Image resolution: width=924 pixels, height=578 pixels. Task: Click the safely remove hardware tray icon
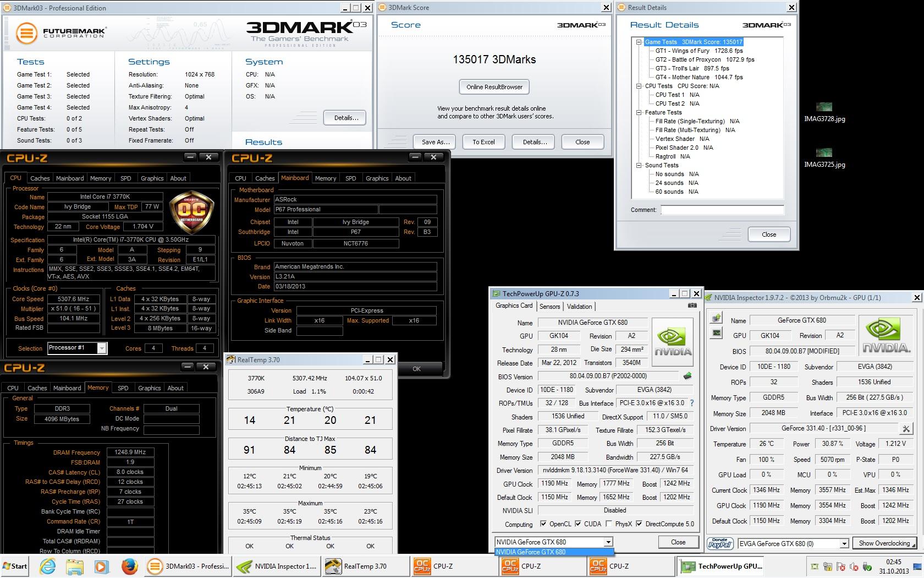[867, 566]
